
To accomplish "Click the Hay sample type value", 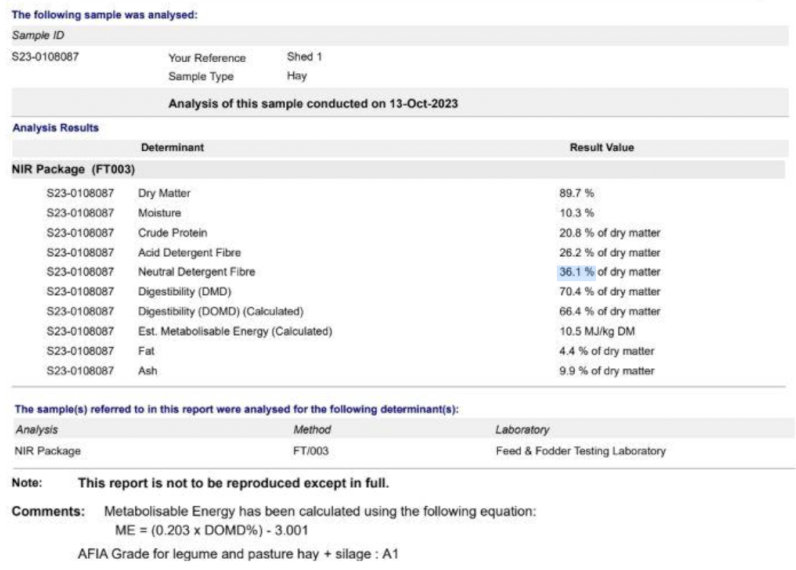I will pyautogui.click(x=297, y=75).
